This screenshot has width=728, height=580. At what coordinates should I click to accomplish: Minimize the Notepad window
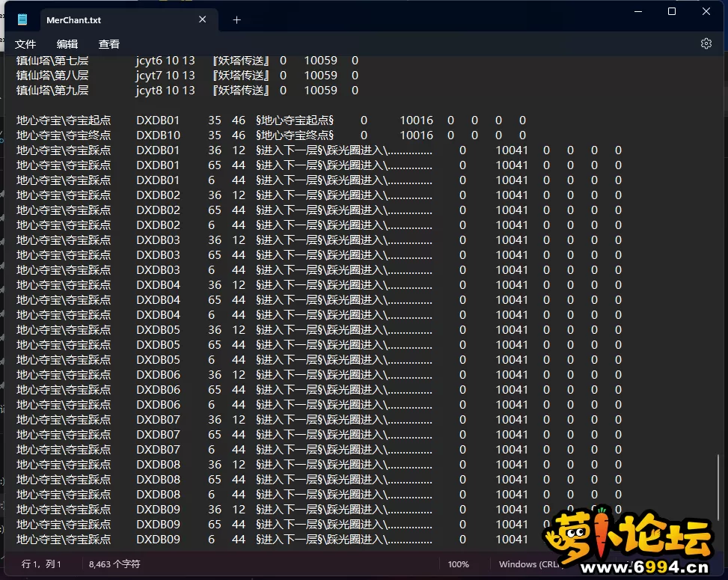click(638, 12)
